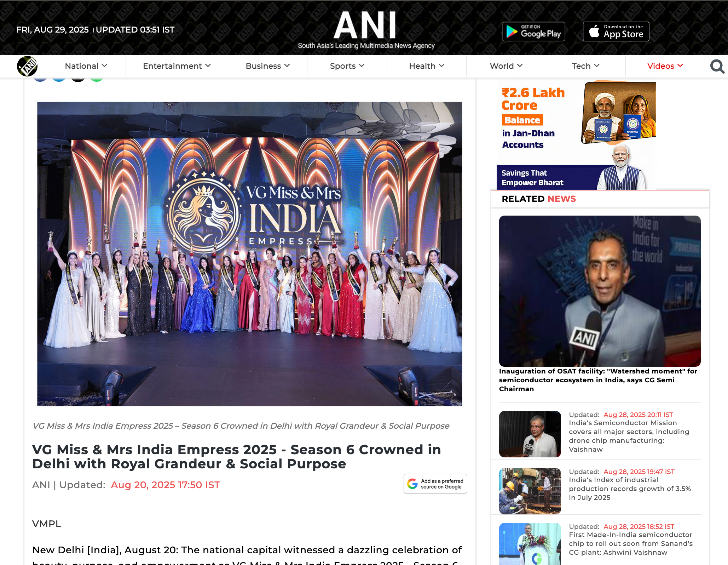Click the Google preferred source button
Image resolution: width=728 pixels, height=565 pixels.
coord(435,484)
